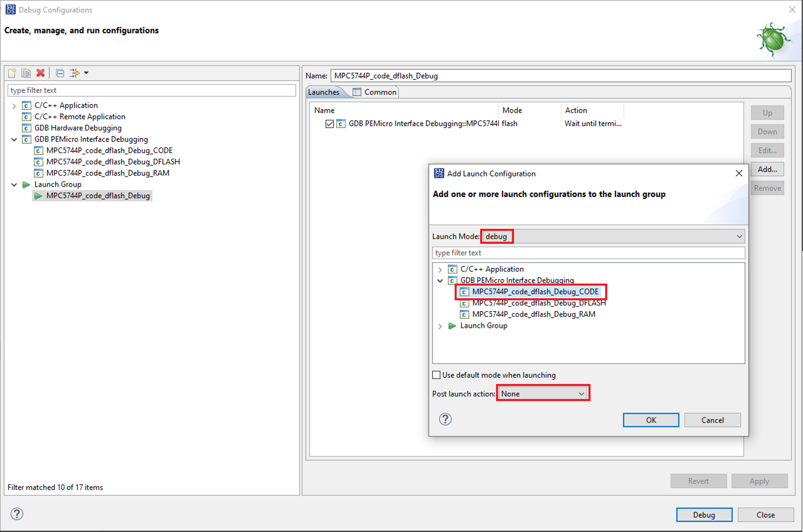Select MPC5744P_code_dflash_Debug_DFLASH in left tree

(x=113, y=161)
